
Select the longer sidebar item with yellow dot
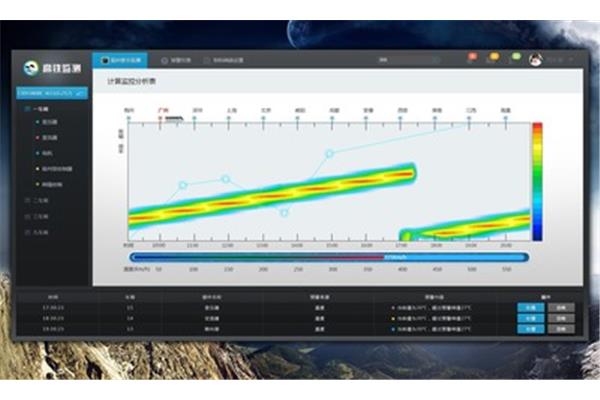tap(54, 169)
